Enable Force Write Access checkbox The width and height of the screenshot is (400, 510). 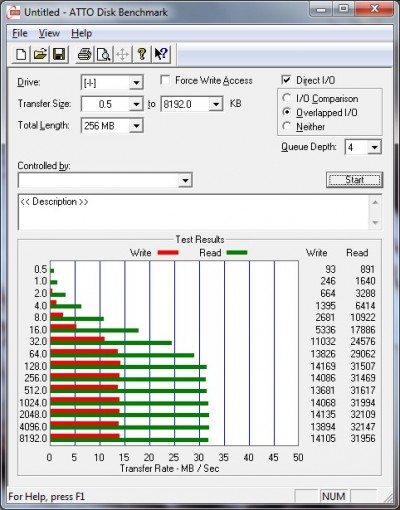click(165, 80)
